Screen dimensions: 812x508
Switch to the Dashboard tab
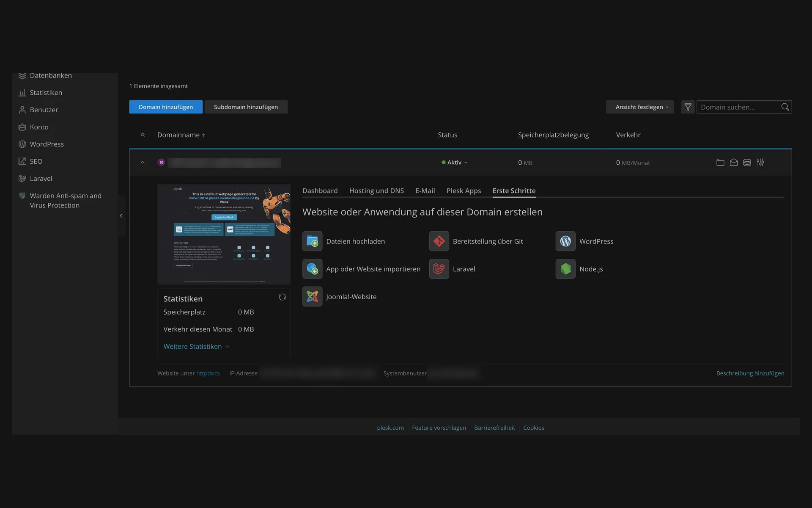(x=320, y=191)
